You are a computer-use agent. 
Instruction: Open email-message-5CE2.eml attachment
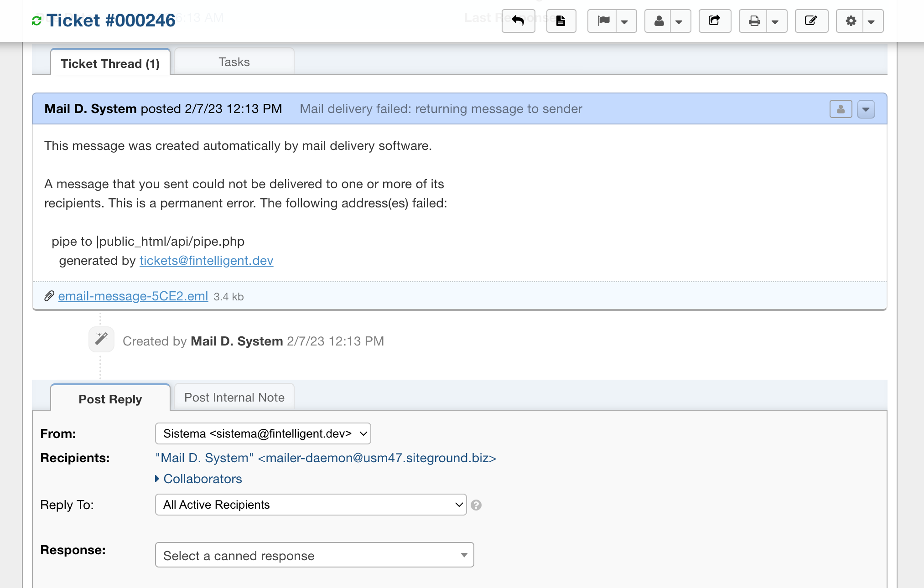(133, 295)
